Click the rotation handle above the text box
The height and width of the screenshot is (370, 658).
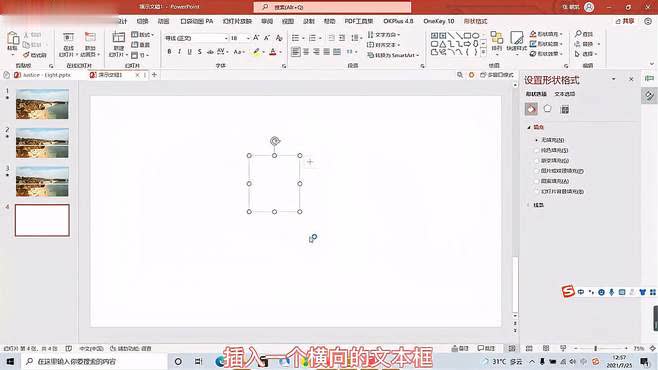point(275,141)
